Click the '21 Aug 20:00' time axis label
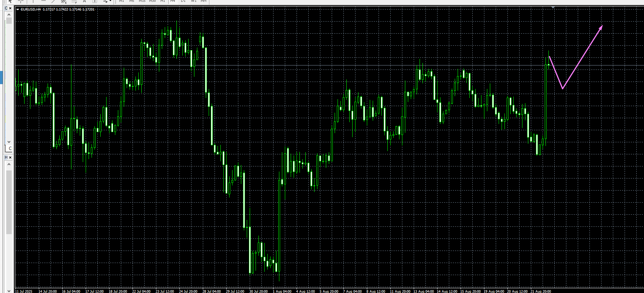Viewport: 644px width, 293px height. pyautogui.click(x=541, y=291)
